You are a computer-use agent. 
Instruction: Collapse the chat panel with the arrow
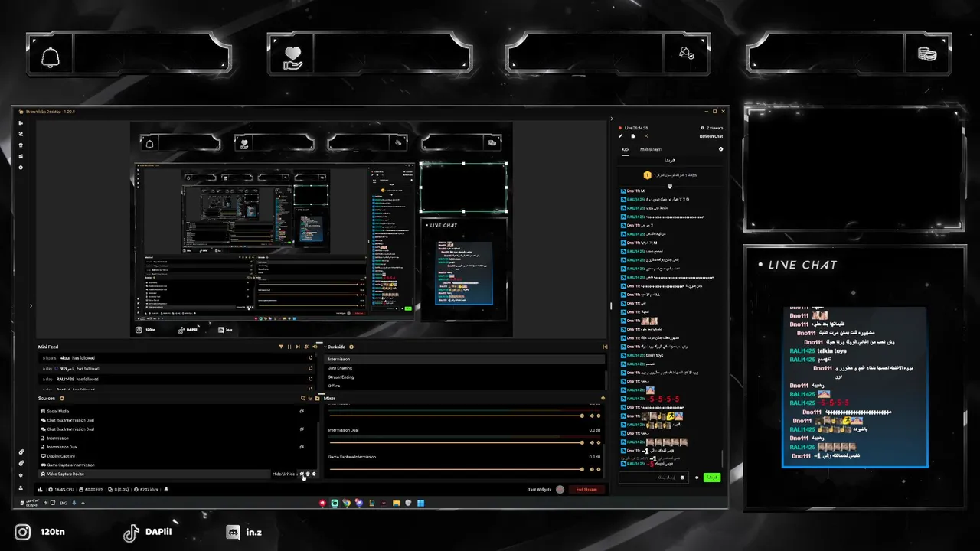[612, 119]
